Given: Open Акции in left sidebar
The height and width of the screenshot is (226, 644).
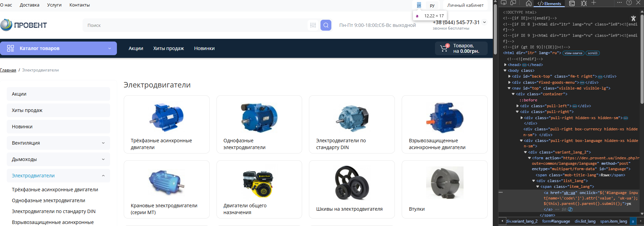Looking at the screenshot, I should click(x=58, y=94).
